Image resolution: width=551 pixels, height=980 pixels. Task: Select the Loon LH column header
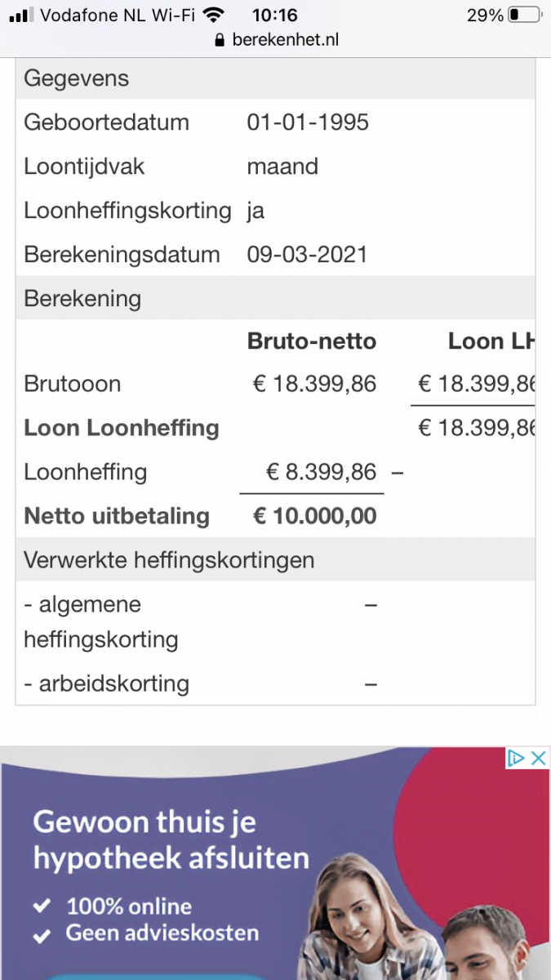click(491, 341)
